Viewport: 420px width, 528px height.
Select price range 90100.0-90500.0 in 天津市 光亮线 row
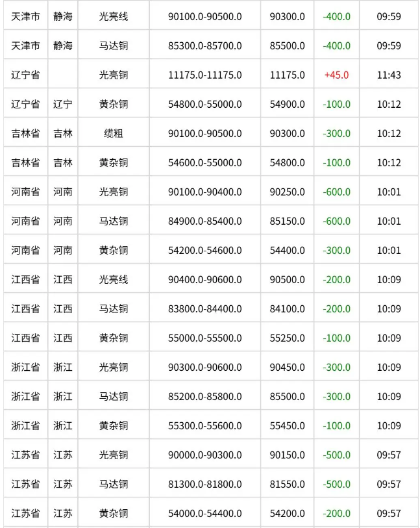(205, 16)
